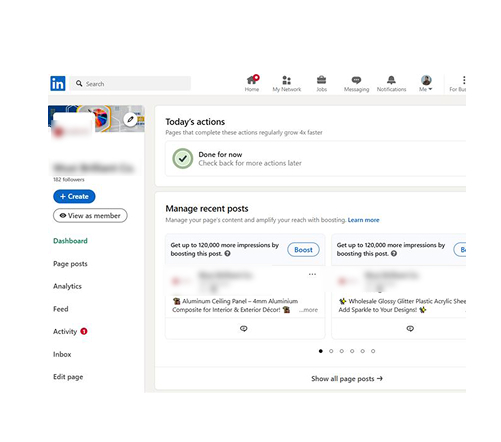The width and height of the screenshot is (501, 442).
Task: Open comment icon on Glitter Acrylic Sheet post
Action: (x=410, y=328)
